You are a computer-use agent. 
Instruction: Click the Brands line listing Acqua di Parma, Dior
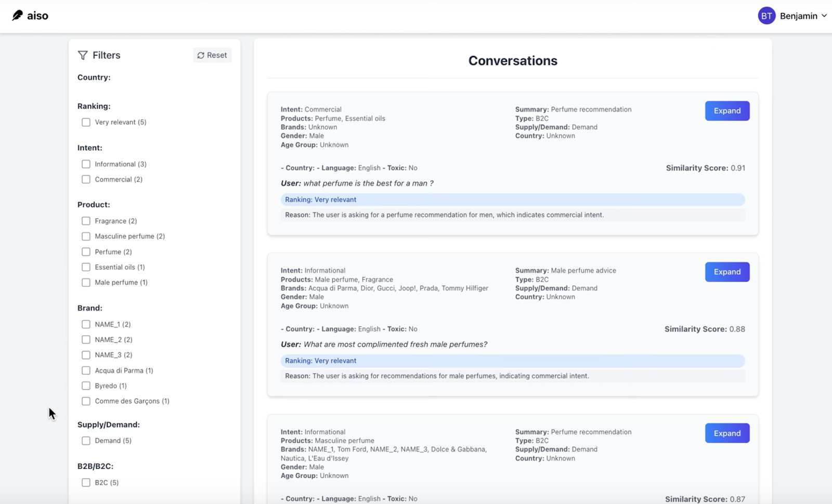(384, 288)
